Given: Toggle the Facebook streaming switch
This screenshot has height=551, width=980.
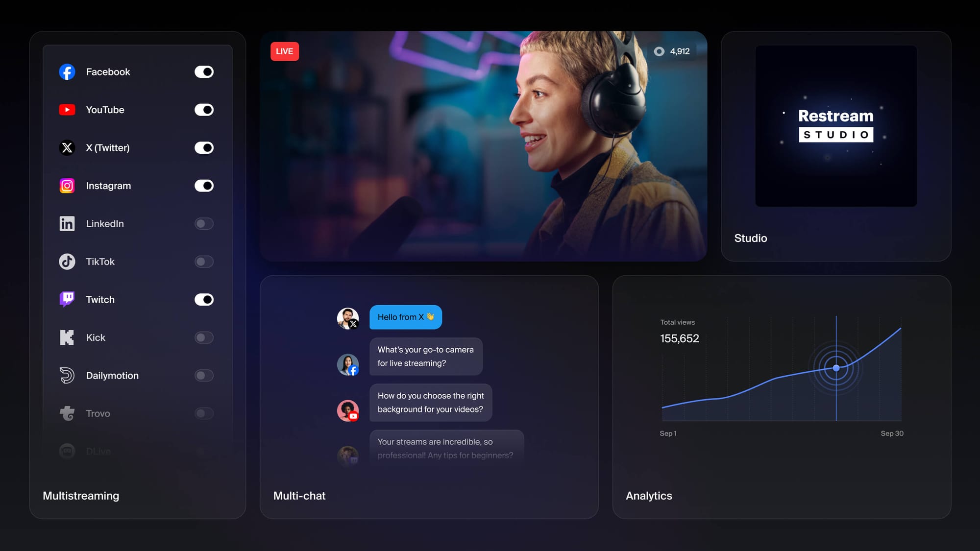Looking at the screenshot, I should point(203,72).
